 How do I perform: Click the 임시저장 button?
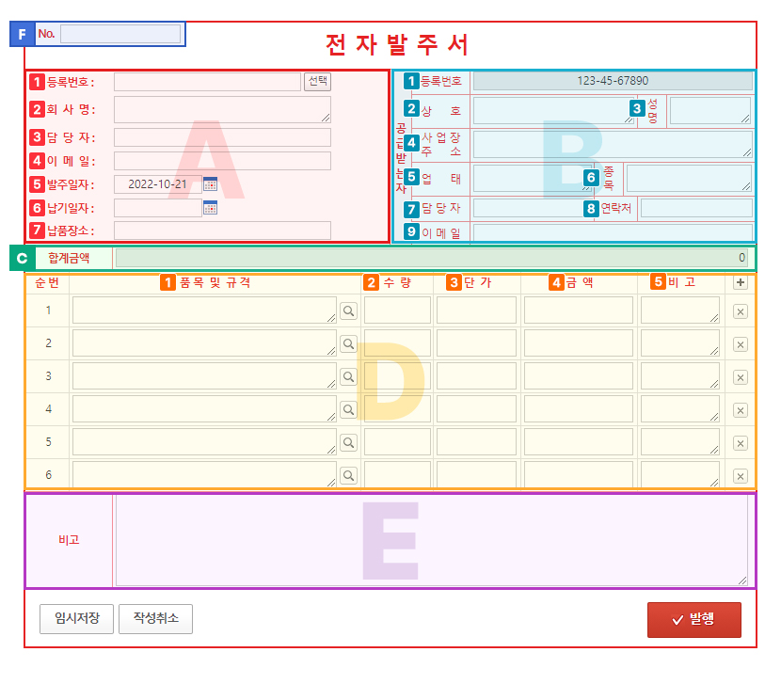tap(75, 618)
